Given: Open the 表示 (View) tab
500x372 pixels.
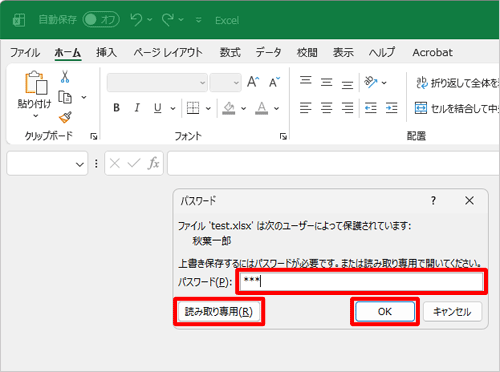Looking at the screenshot, I should (343, 53).
